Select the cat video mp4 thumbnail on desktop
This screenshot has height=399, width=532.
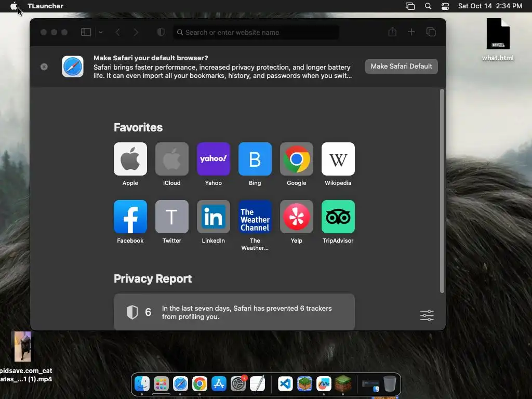point(23,347)
